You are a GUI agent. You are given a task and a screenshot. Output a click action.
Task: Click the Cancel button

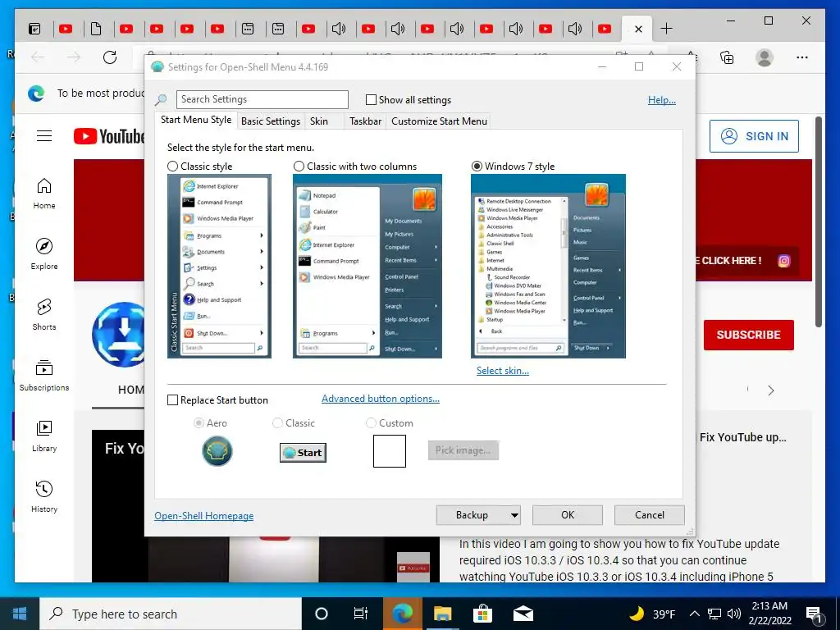(x=650, y=515)
